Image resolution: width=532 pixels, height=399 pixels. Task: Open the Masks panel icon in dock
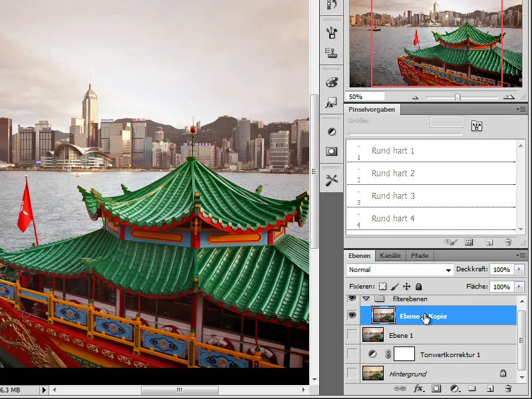click(331, 152)
